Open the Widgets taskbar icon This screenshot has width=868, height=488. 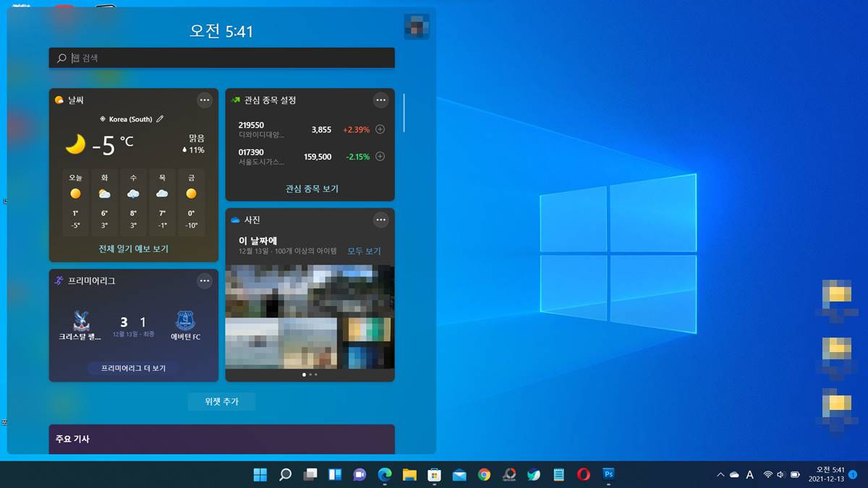(335, 474)
